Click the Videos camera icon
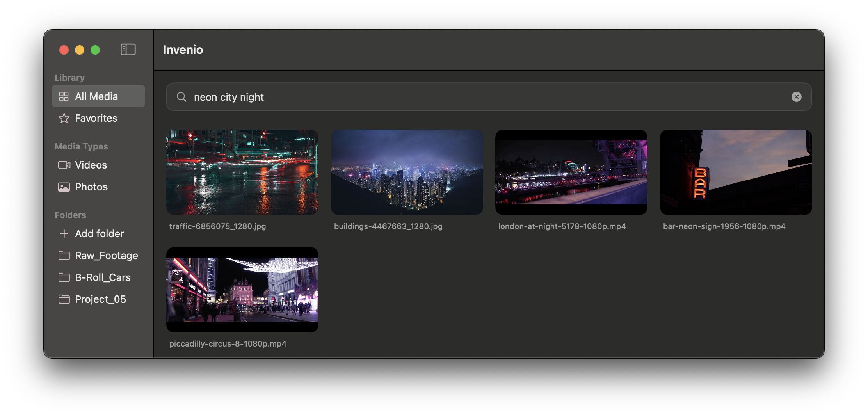The image size is (868, 416). pyautogui.click(x=64, y=165)
